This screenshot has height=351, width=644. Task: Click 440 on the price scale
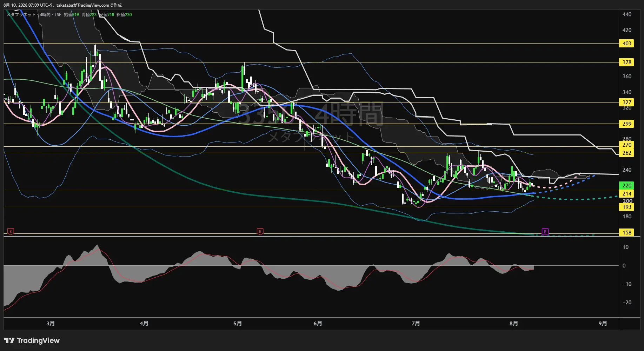(x=627, y=14)
